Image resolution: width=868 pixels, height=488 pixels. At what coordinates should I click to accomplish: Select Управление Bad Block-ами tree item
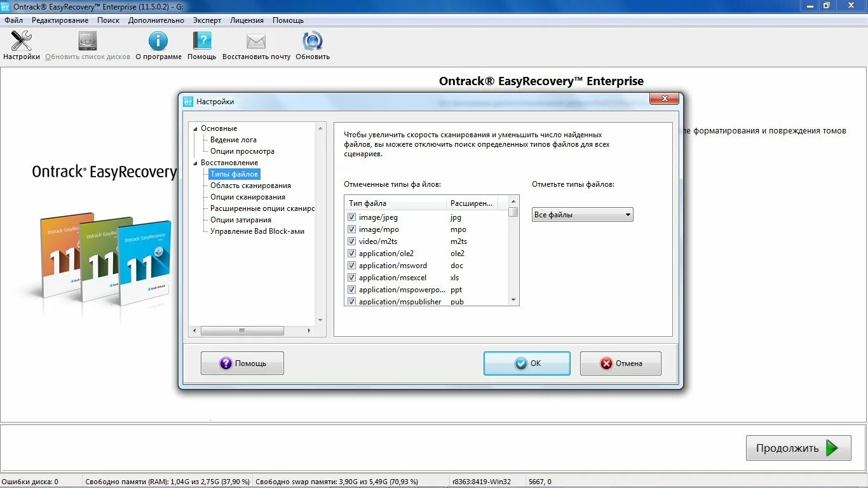click(257, 231)
